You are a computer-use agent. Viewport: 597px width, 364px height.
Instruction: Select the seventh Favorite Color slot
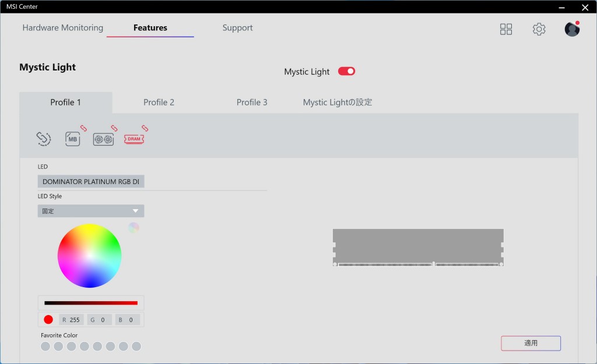(124, 347)
